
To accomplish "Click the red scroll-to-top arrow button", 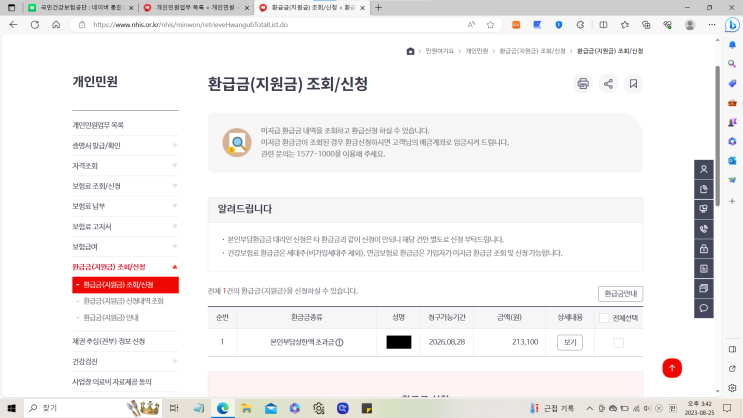I will click(672, 368).
